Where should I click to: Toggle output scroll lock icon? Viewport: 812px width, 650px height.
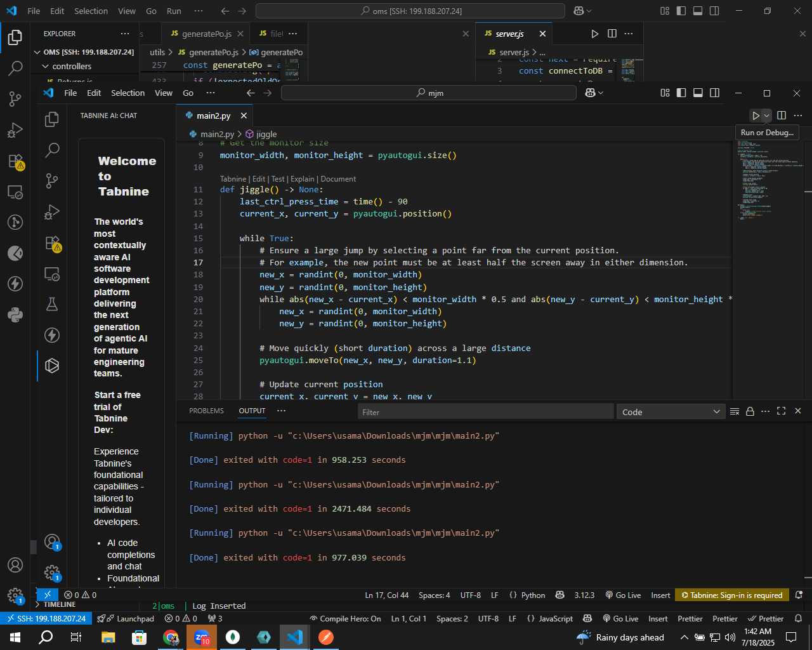pos(750,411)
